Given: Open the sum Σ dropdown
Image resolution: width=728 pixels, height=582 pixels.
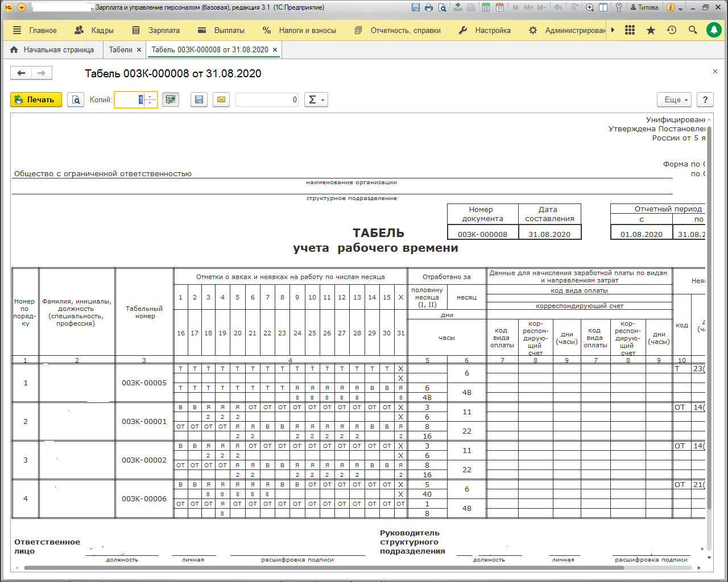Looking at the screenshot, I should click(x=316, y=100).
